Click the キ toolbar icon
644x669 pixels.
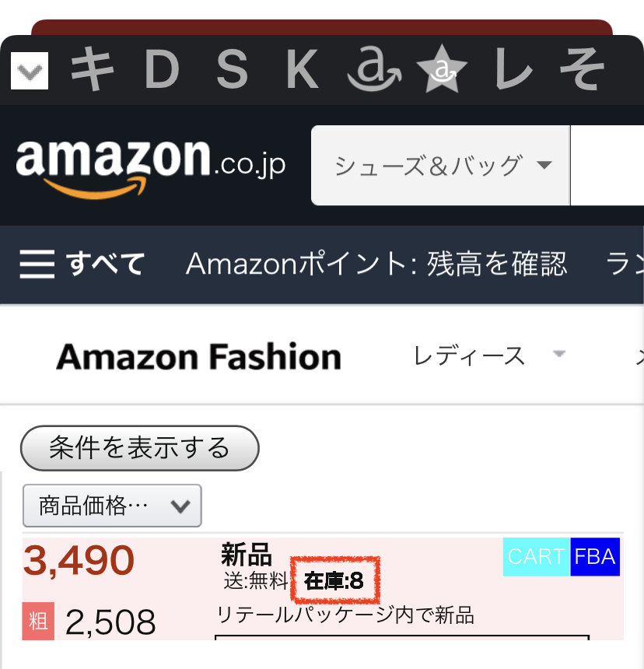tap(93, 70)
